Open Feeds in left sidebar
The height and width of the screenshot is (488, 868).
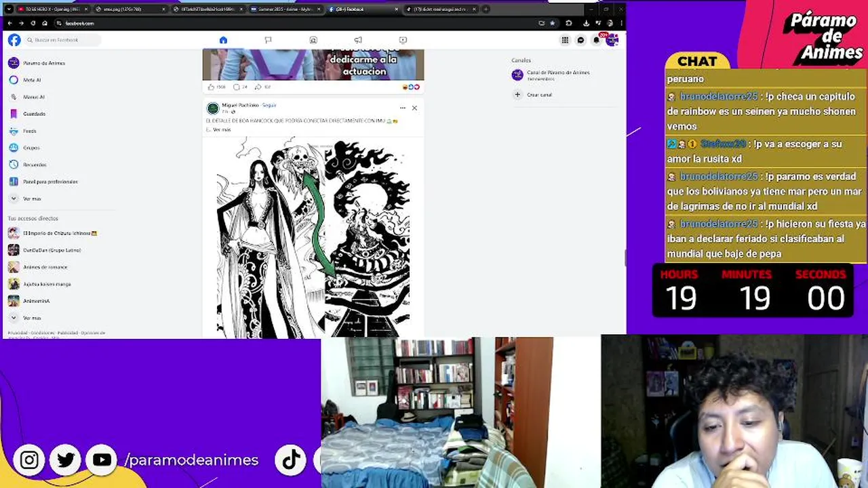pyautogui.click(x=22, y=131)
